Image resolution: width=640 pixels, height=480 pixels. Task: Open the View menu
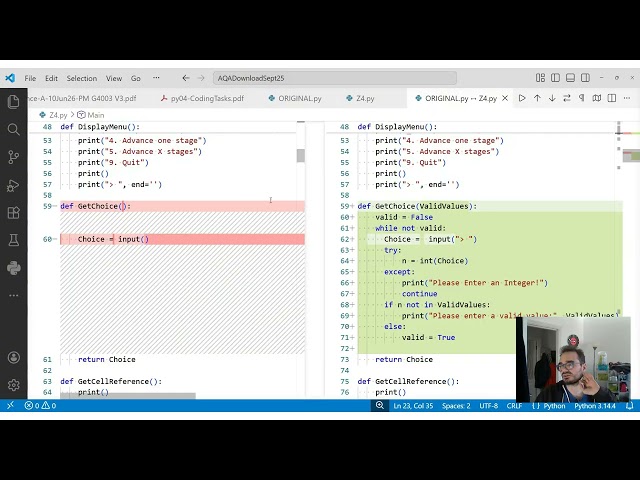pos(114,78)
